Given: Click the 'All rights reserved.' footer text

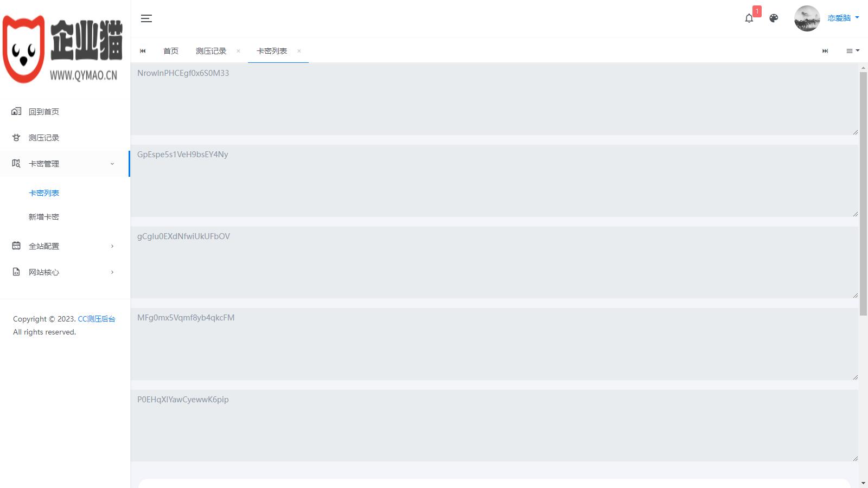Looking at the screenshot, I should [44, 332].
